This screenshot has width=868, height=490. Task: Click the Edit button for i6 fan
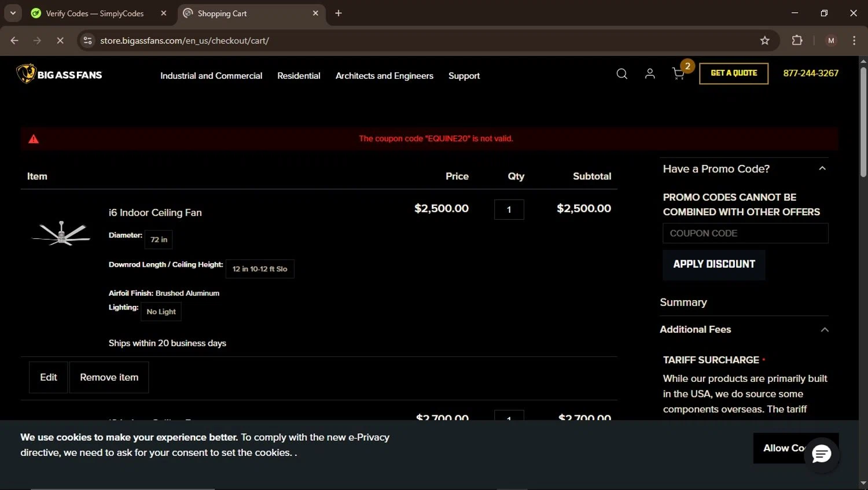(x=49, y=377)
